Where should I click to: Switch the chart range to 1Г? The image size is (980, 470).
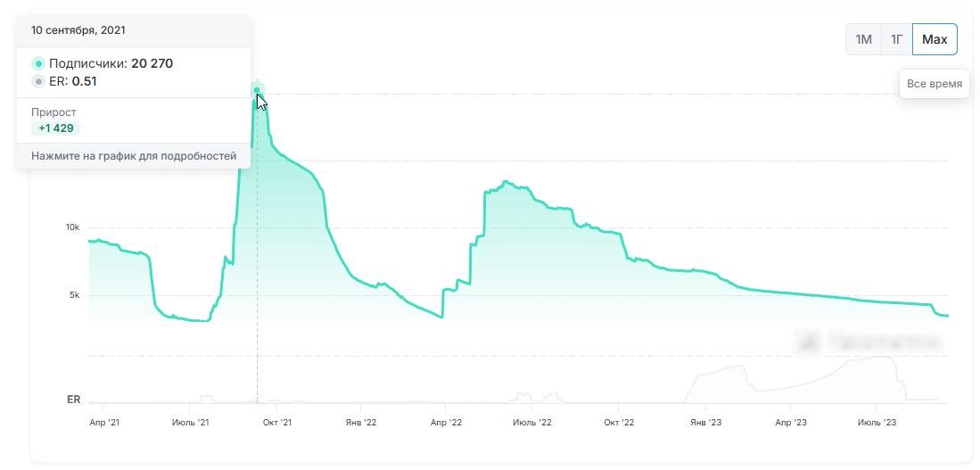click(897, 39)
